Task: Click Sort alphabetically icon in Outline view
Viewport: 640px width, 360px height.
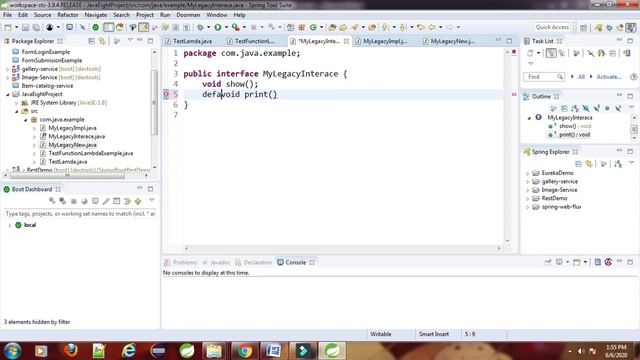Action: (x=575, y=108)
